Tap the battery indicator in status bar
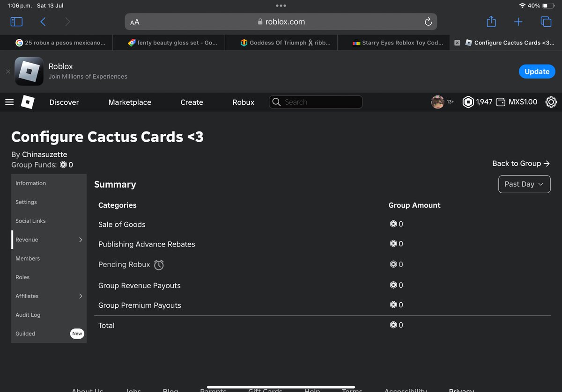 coord(548,6)
